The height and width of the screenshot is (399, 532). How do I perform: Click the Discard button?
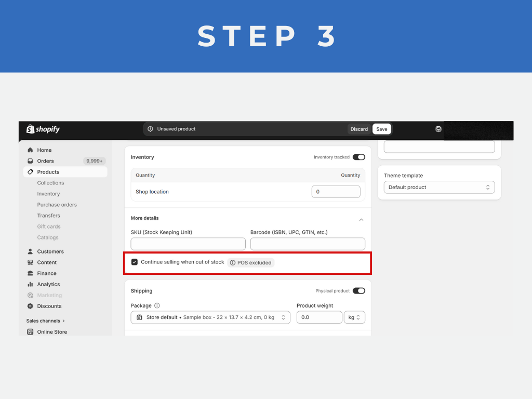[359, 129]
